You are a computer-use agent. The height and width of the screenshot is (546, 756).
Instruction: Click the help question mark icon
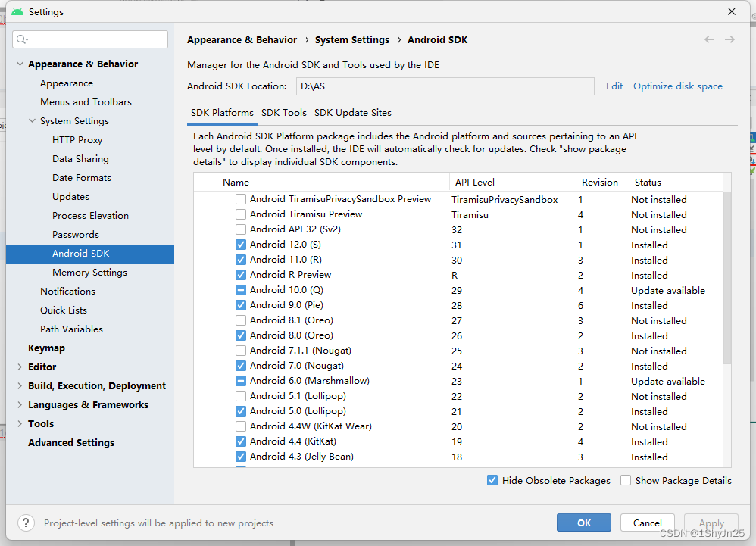pos(26,523)
